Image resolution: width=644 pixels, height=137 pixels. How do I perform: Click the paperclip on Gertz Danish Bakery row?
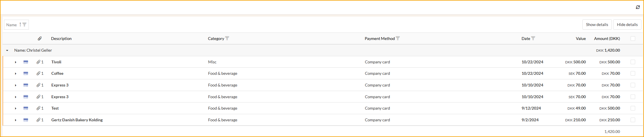click(38, 120)
